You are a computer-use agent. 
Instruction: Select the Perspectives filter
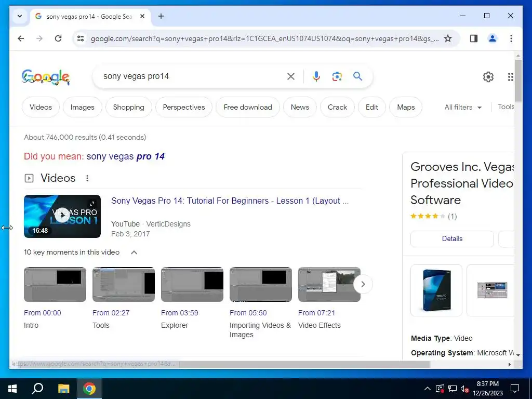click(x=184, y=107)
